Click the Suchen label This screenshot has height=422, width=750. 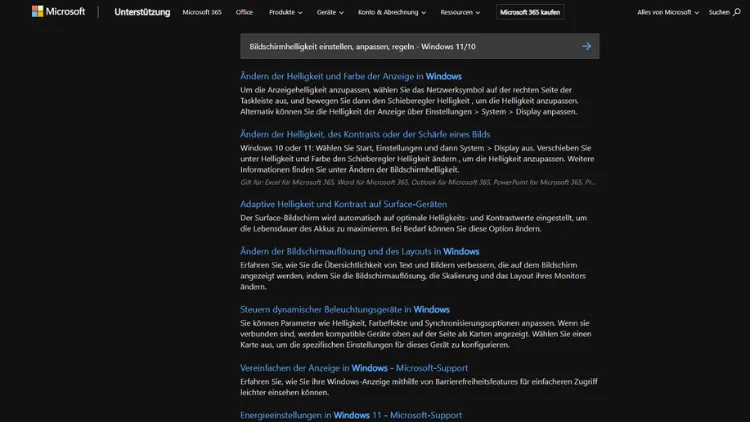(719, 12)
